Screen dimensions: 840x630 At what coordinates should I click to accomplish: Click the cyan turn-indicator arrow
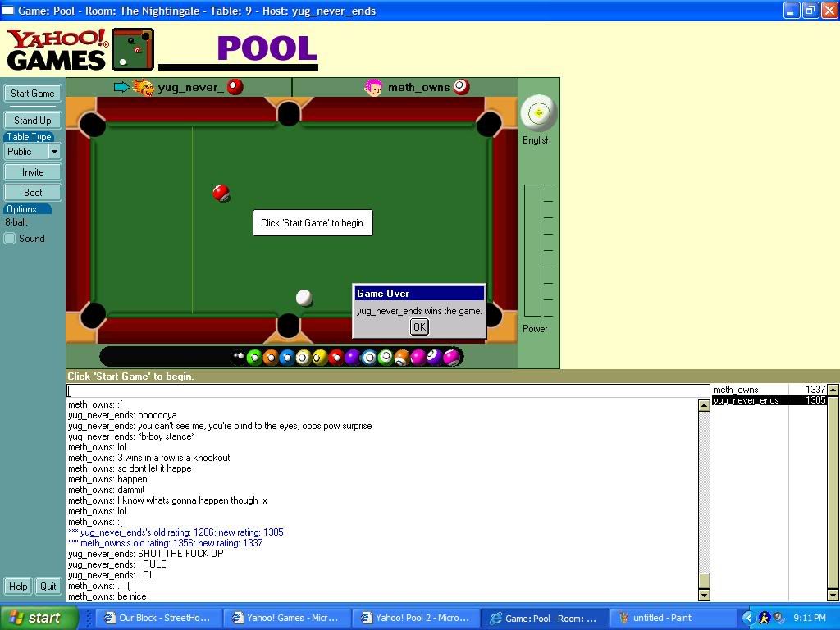coord(121,87)
